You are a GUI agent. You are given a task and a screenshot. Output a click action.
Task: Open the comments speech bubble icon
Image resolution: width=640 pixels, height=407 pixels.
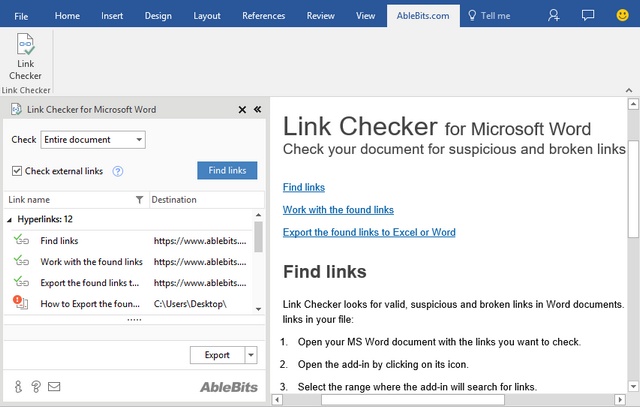(x=588, y=16)
